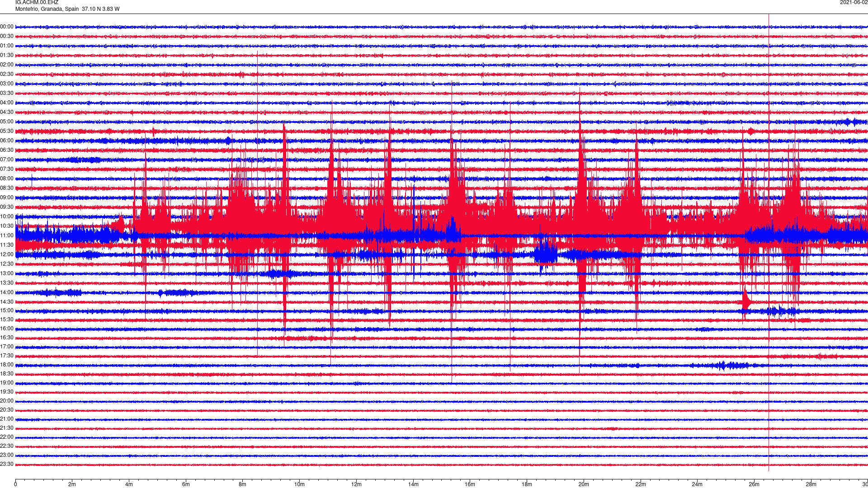Select the 11:00 trace time label
Screen dimensions: 868x488
coord(7,236)
